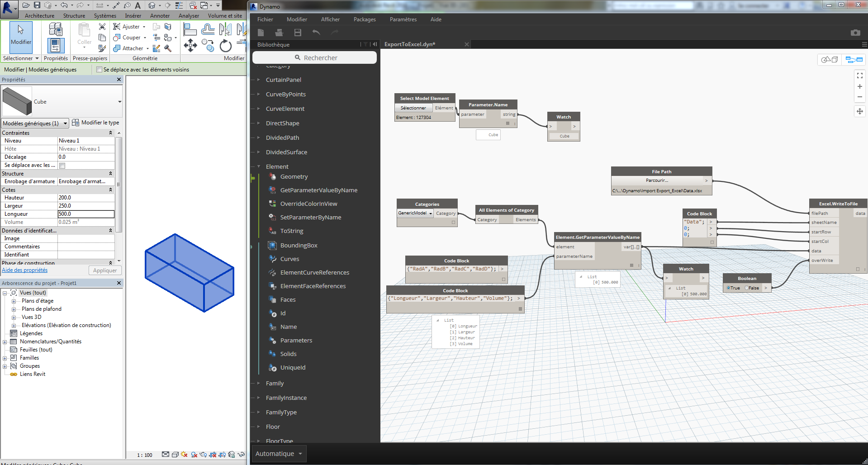
Task: Expand the Family library category
Action: pos(275,383)
